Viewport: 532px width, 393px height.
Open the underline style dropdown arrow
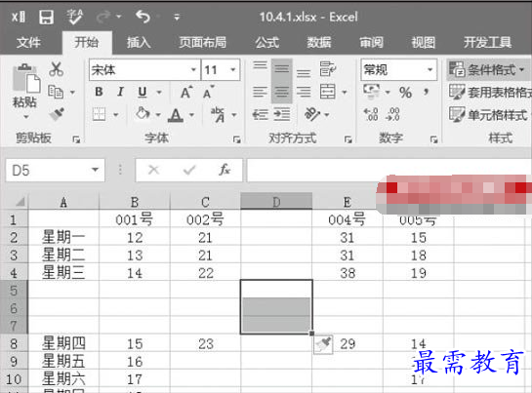click(x=159, y=92)
